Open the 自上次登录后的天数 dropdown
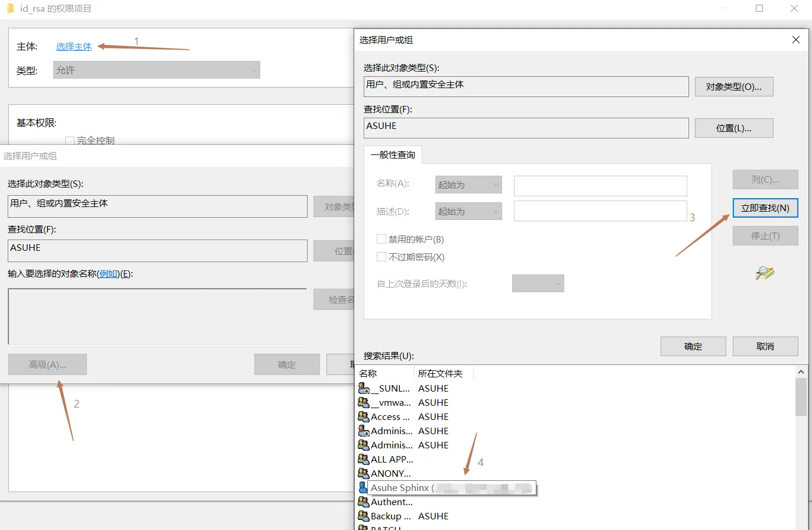812x530 pixels. pos(538,283)
